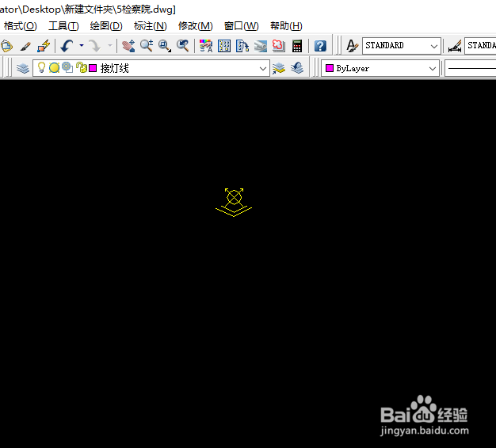The height and width of the screenshot is (448, 496).
Task: Toggle the layer lock padlock icon
Action: click(82, 67)
